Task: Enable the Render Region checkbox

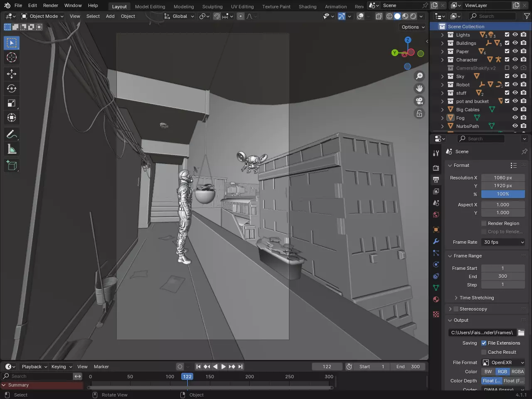Action: tap(484, 223)
